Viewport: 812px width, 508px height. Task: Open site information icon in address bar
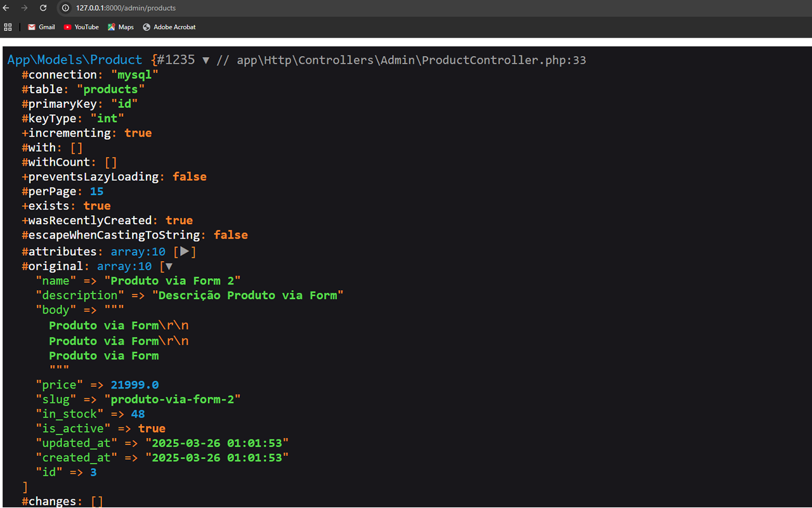(x=65, y=8)
